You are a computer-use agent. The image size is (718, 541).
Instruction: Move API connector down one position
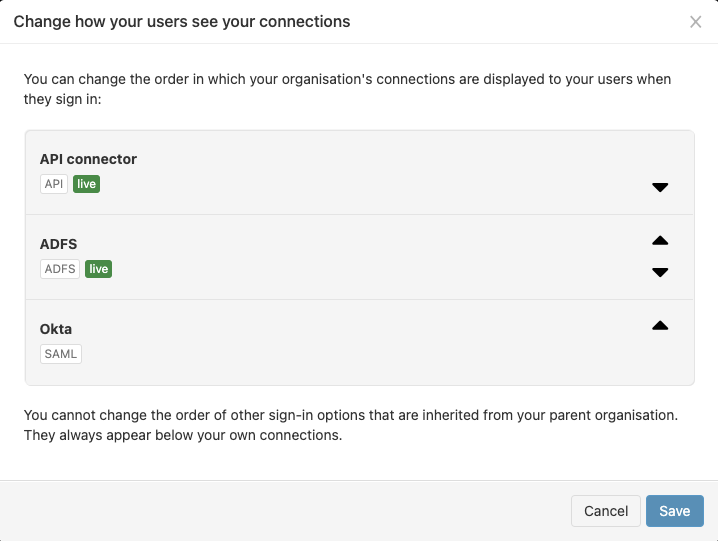(660, 187)
